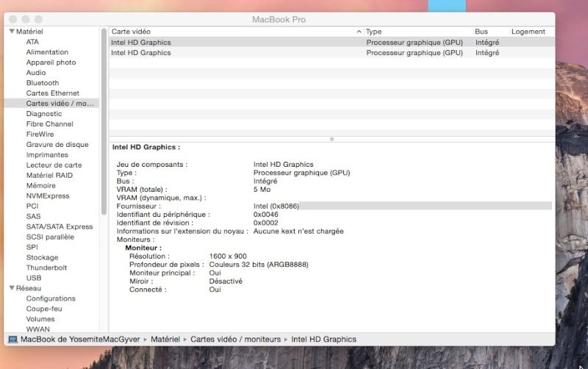
Task: Select Configurations under Réseau
Action: pos(51,298)
